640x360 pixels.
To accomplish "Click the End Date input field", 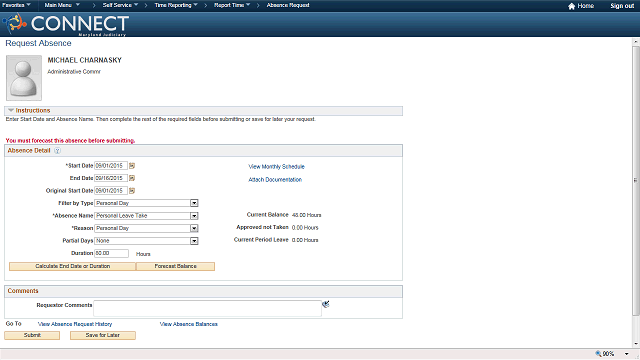I will (x=111, y=178).
